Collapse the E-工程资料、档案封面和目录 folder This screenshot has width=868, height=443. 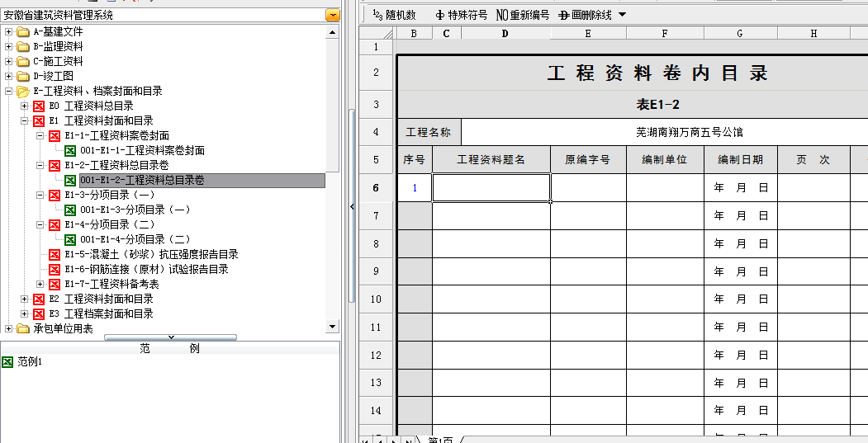9,92
